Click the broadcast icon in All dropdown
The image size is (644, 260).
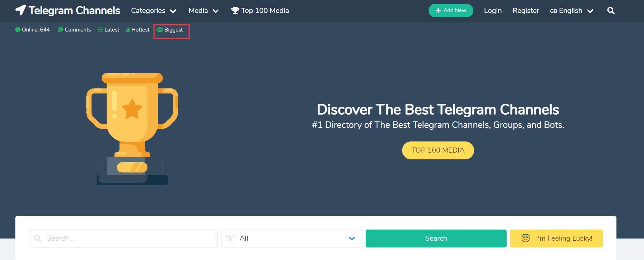tap(230, 238)
